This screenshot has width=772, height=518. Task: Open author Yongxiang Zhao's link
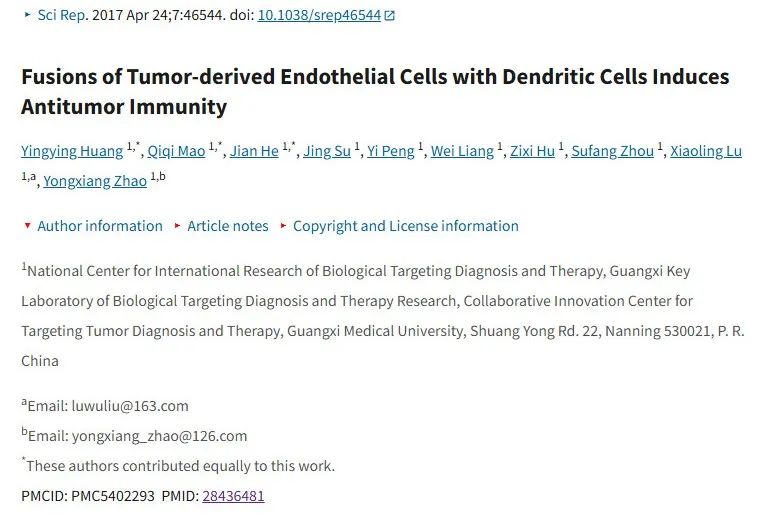coord(95,181)
